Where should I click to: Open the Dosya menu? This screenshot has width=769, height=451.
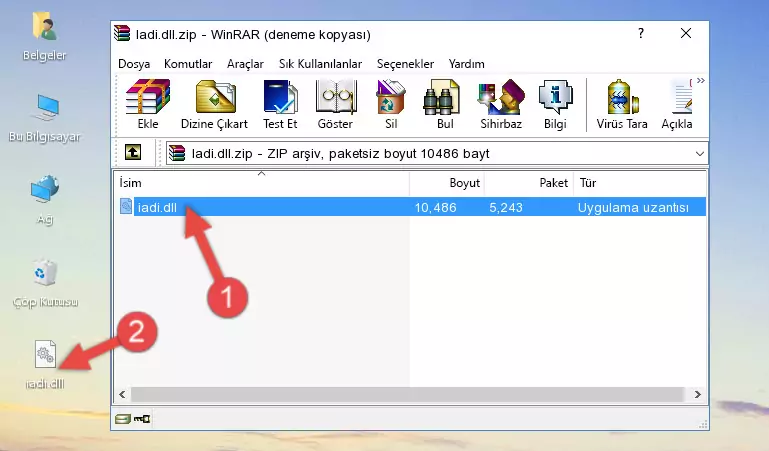(134, 64)
